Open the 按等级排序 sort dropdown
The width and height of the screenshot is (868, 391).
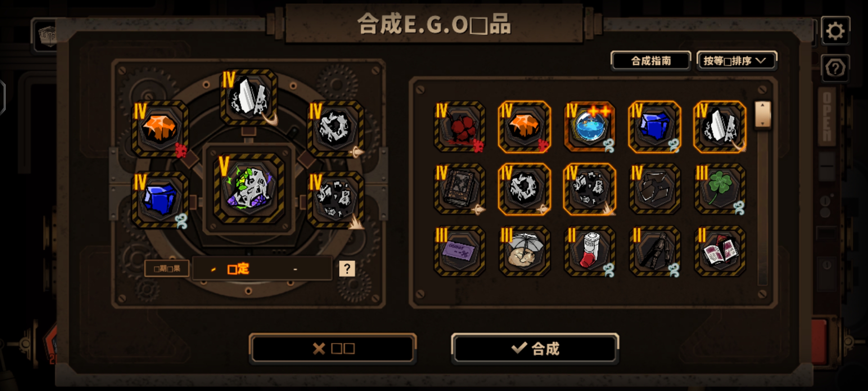(x=737, y=61)
